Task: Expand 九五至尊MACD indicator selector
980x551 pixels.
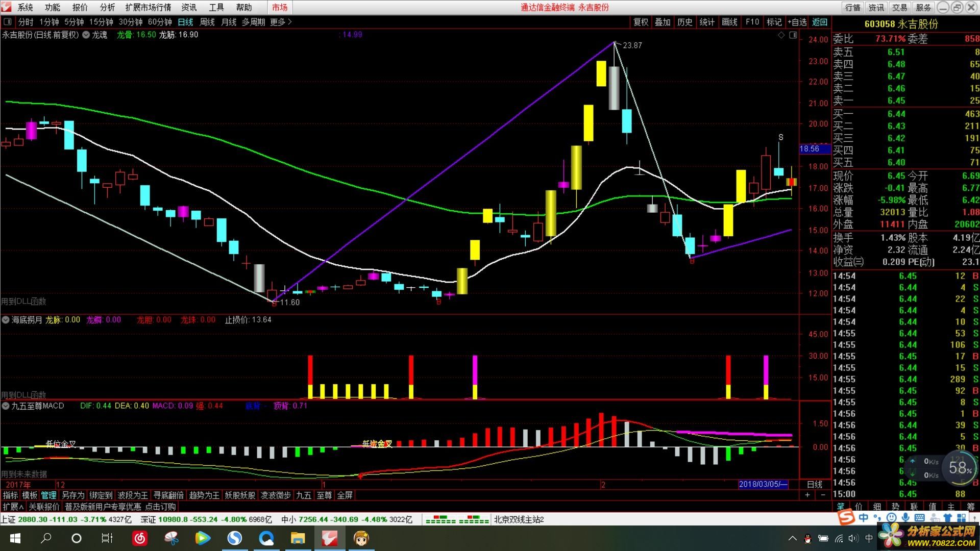Action: [6, 406]
